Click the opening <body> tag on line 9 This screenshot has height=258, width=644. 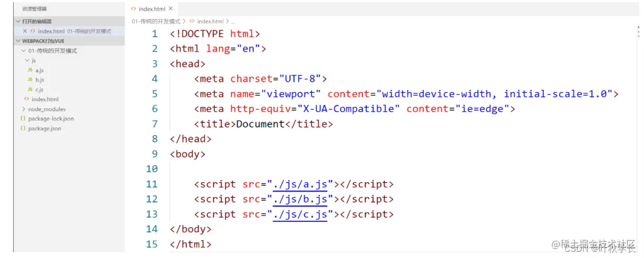(188, 154)
